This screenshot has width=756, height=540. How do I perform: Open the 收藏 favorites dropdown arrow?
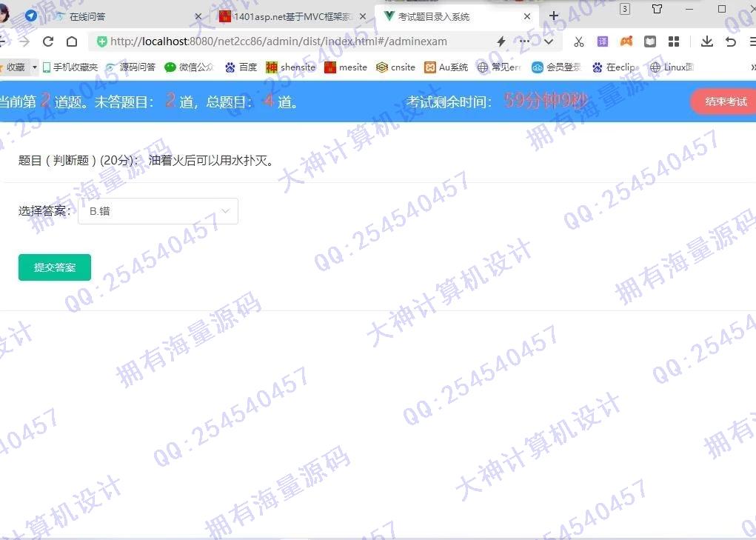click(35, 67)
